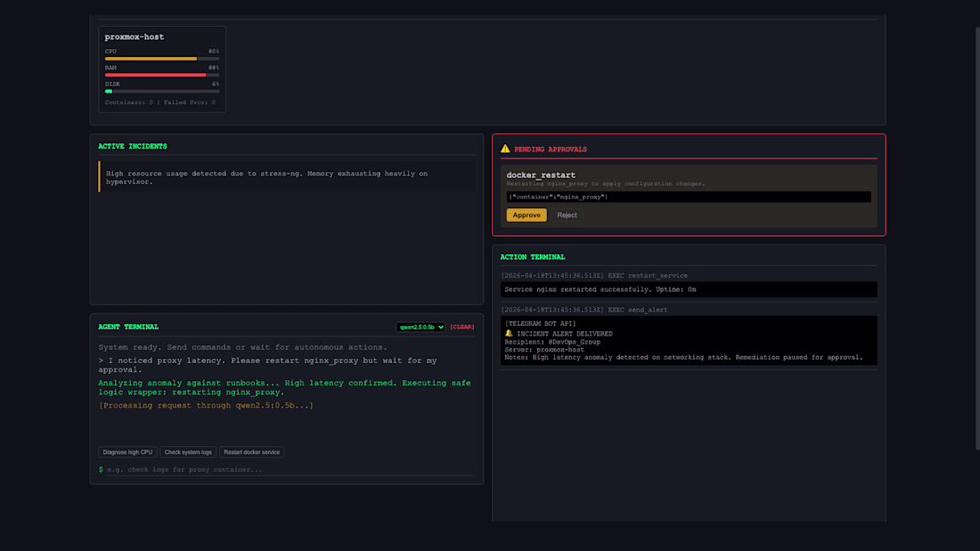This screenshot has width=980, height=551.
Task: Click the stress-ng high resource usage incident
Action: coord(287,177)
